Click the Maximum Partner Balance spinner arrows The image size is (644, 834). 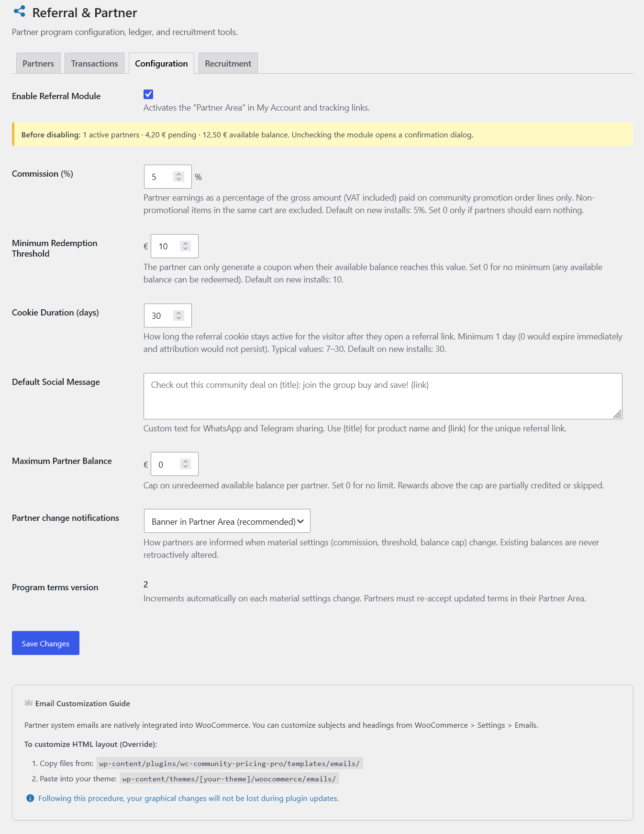click(x=185, y=464)
